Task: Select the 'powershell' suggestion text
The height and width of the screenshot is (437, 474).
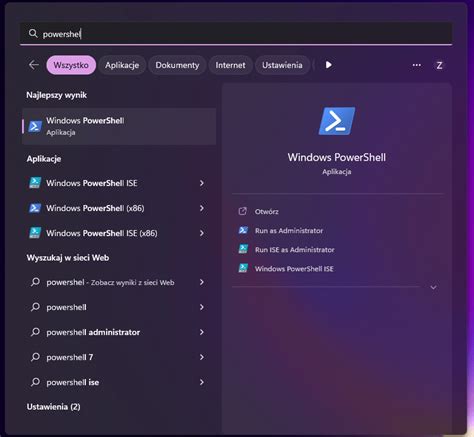Action: [x=66, y=307]
